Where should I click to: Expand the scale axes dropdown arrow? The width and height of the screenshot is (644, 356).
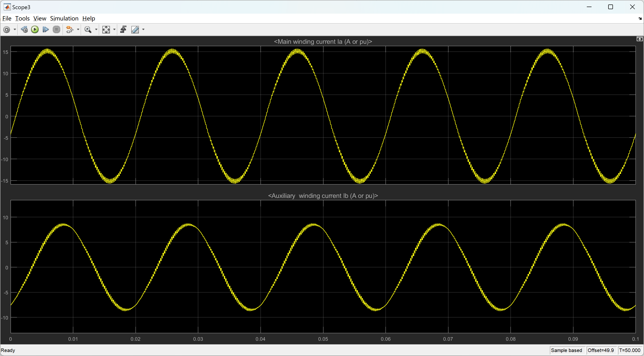(x=114, y=30)
